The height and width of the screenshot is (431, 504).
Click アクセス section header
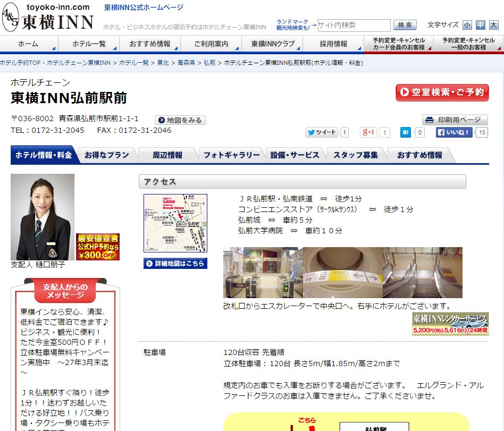(x=302, y=182)
